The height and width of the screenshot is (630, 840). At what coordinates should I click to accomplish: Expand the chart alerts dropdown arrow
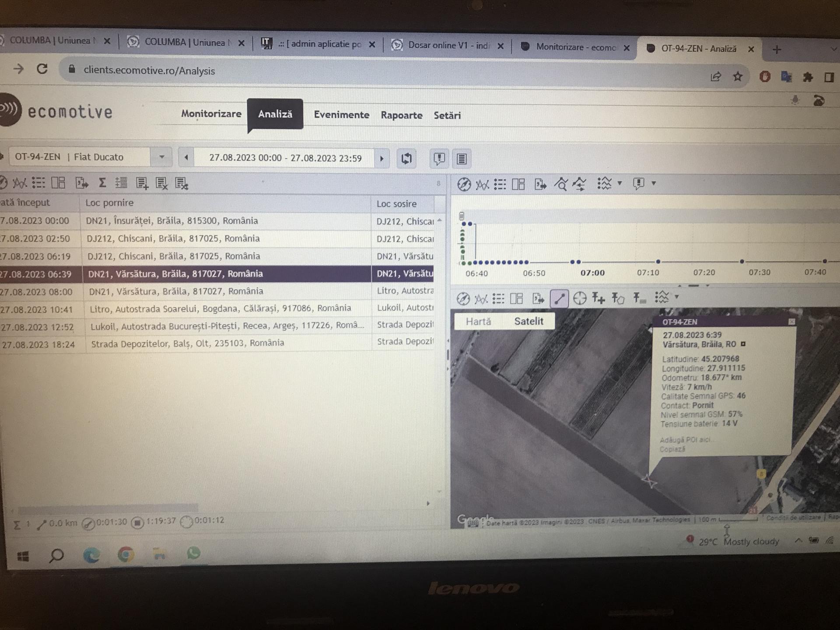pyautogui.click(x=654, y=183)
